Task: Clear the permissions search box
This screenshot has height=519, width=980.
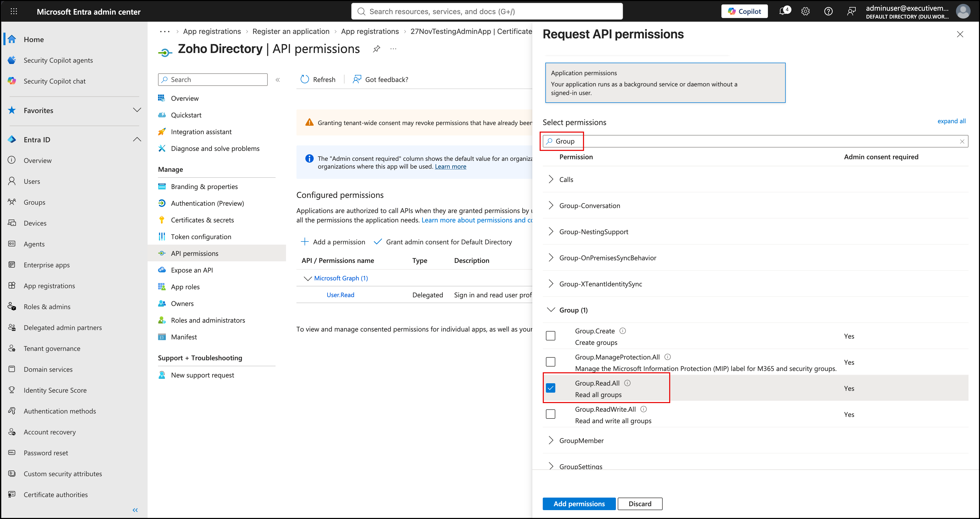Action: (x=962, y=141)
